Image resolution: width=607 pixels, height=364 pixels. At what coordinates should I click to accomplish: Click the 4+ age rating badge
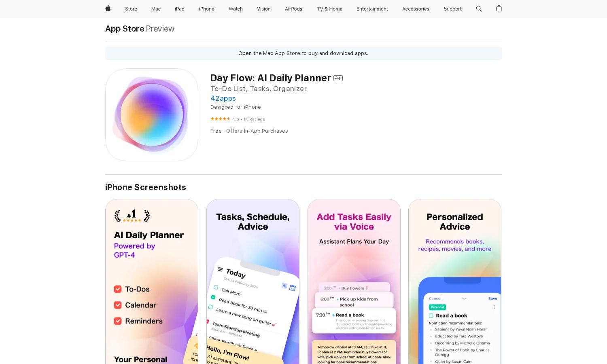(338, 78)
